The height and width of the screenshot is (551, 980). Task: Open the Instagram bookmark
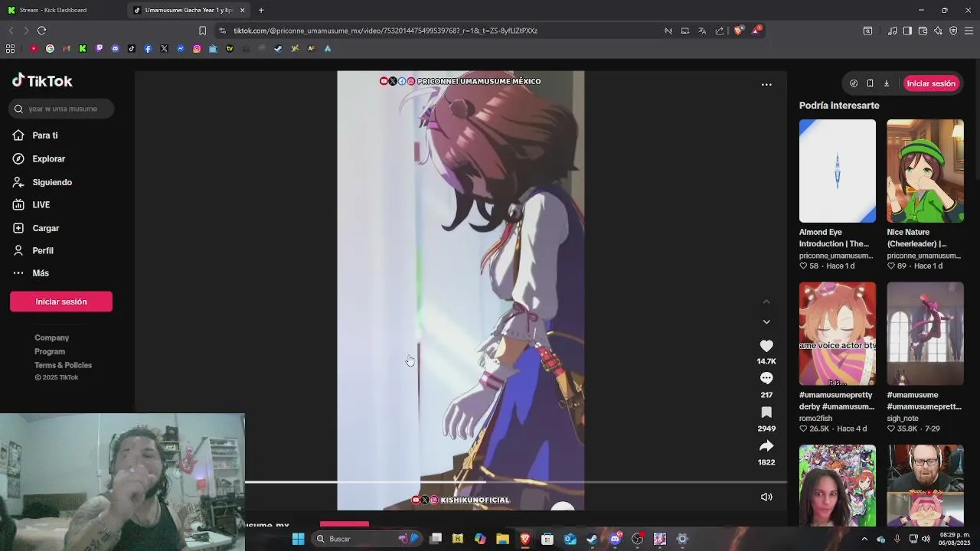(x=197, y=48)
